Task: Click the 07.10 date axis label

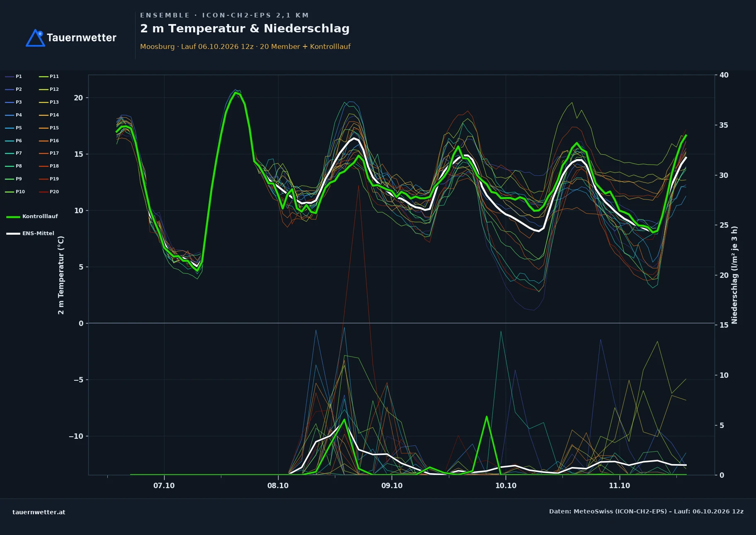Action: pos(164,486)
